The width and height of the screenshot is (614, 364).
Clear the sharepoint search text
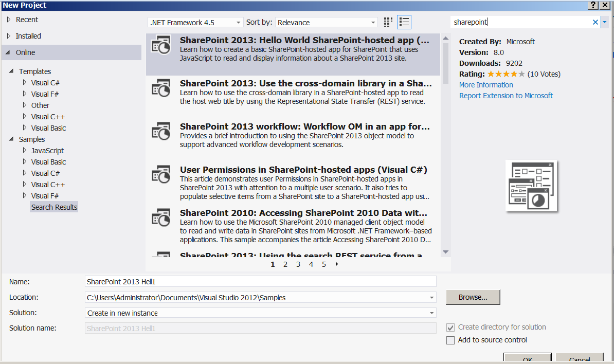click(x=595, y=22)
